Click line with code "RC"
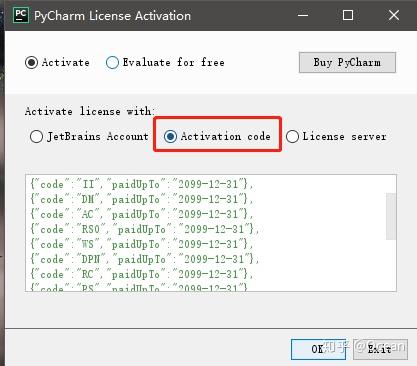417x366 pixels. (x=141, y=274)
